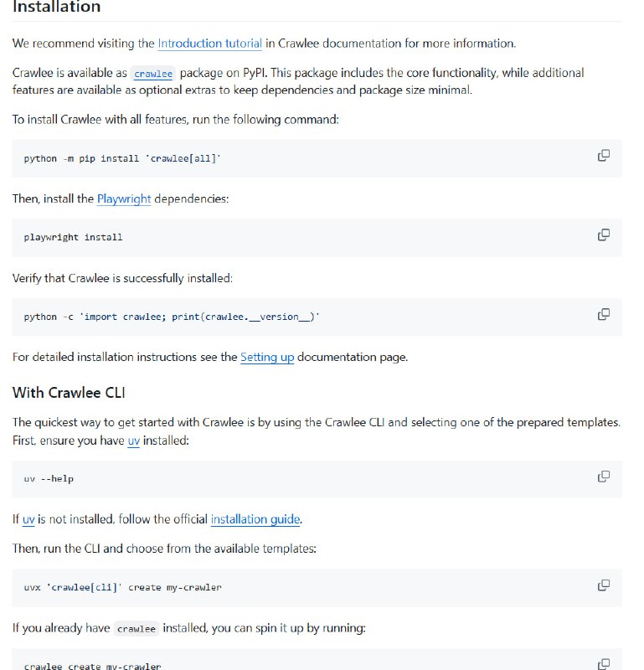Image resolution: width=644 pixels, height=670 pixels.
Task: Copy the version verification command
Action: coord(602,313)
